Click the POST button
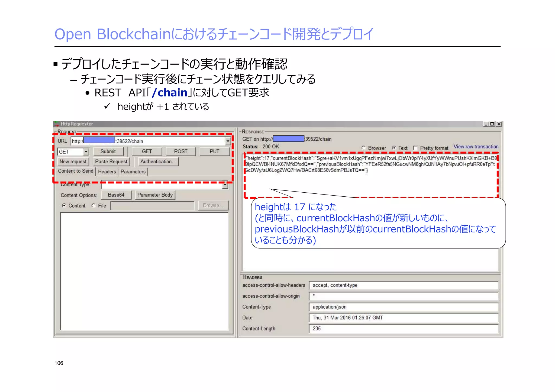Image resolution: width=555 pixels, height=392 pixels. [181, 151]
